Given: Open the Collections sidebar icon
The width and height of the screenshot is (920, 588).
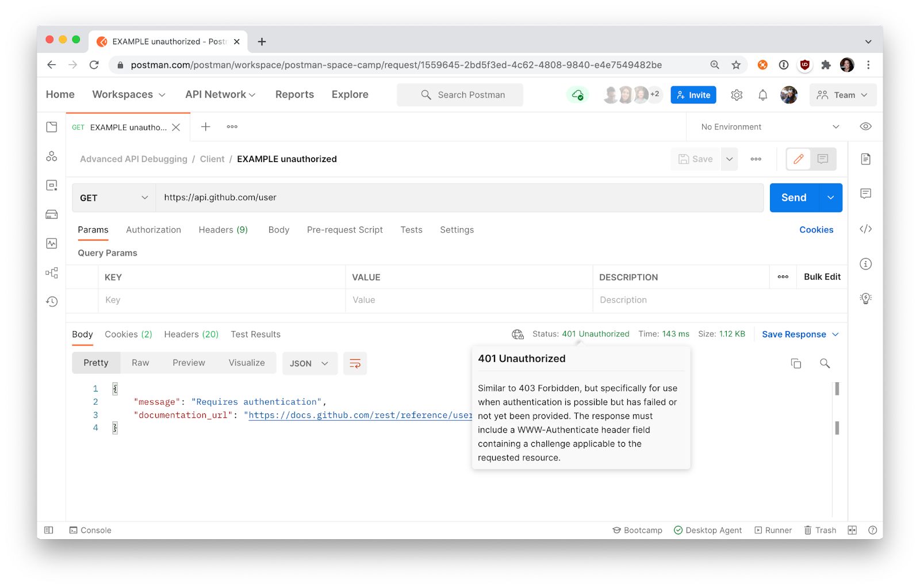Looking at the screenshot, I should point(52,127).
